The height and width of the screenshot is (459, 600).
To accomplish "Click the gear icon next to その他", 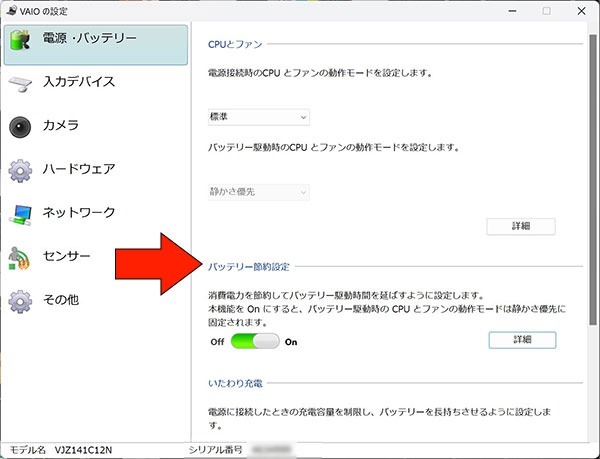I will [20, 301].
